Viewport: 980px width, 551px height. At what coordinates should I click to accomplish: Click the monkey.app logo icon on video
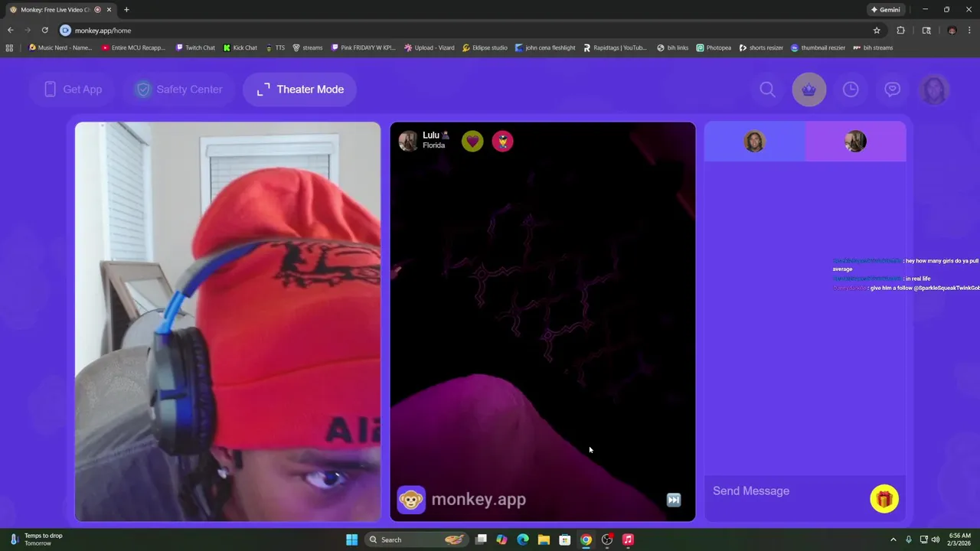[411, 500]
